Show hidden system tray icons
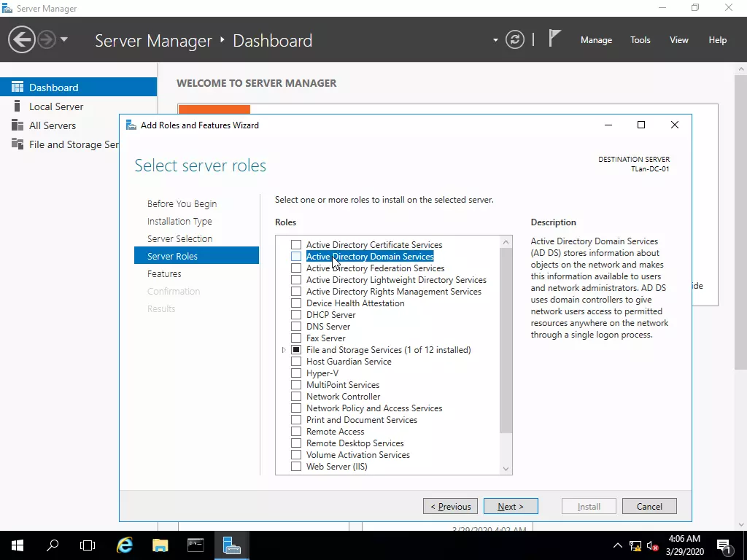Image resolution: width=747 pixels, height=560 pixels. click(617, 545)
